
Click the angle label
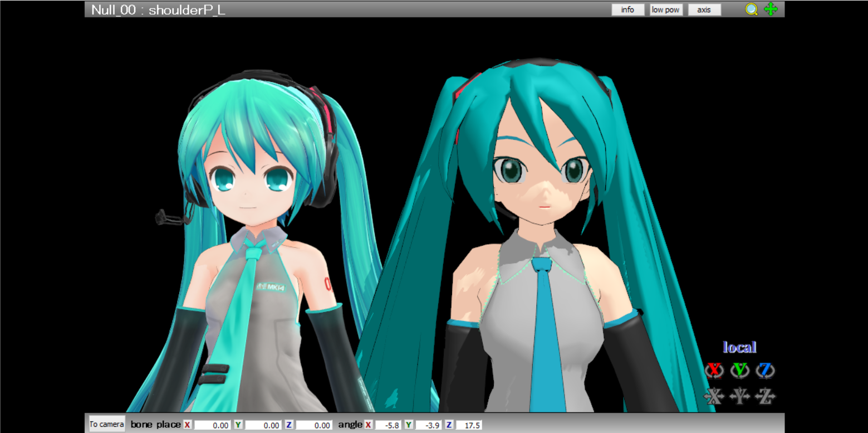point(351,425)
